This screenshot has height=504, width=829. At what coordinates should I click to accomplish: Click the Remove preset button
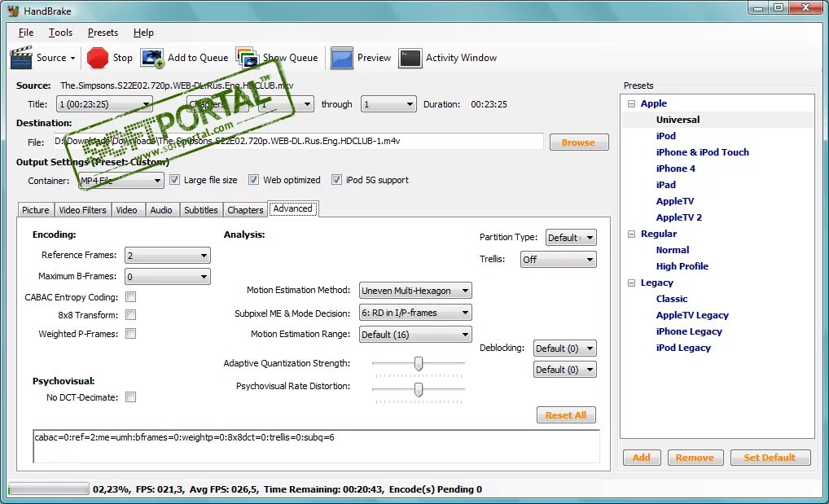695,458
